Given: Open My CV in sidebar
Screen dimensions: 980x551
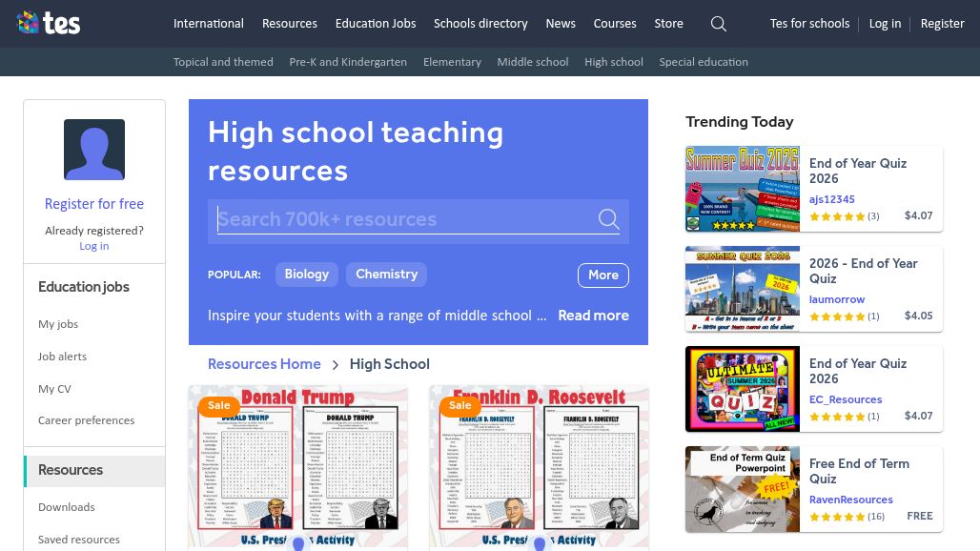Looking at the screenshot, I should 55,389.
